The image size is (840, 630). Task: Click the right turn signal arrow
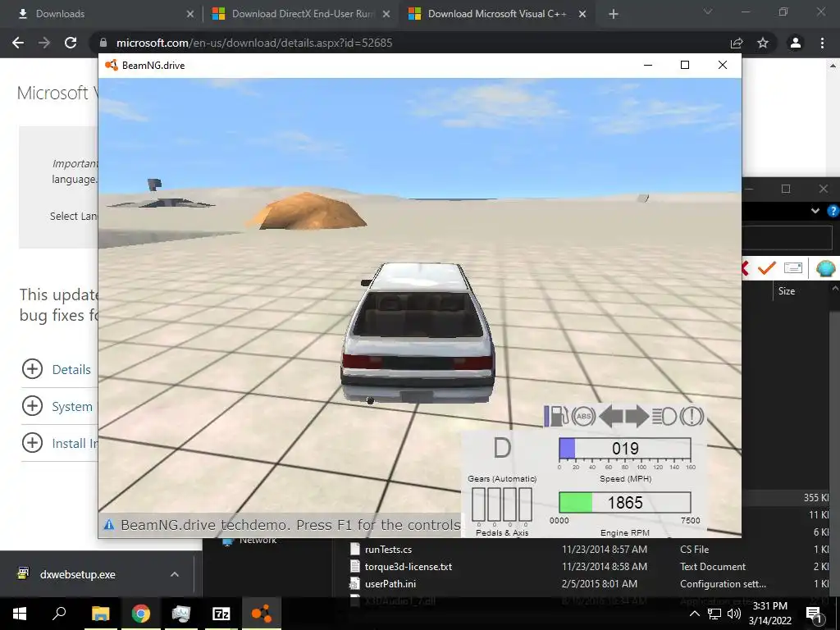click(637, 416)
